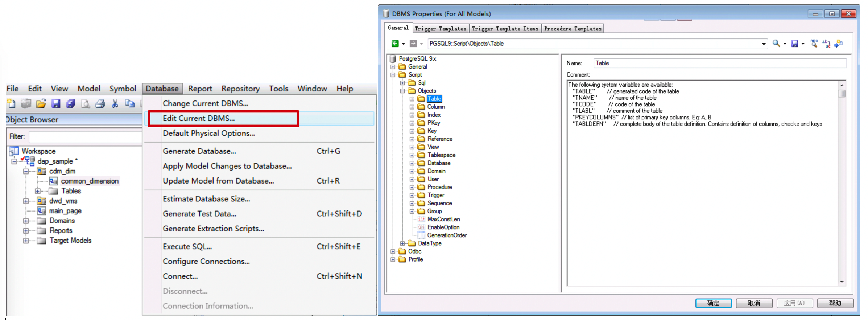Select Target Models in Object Browser
The height and width of the screenshot is (320, 868).
(x=70, y=241)
